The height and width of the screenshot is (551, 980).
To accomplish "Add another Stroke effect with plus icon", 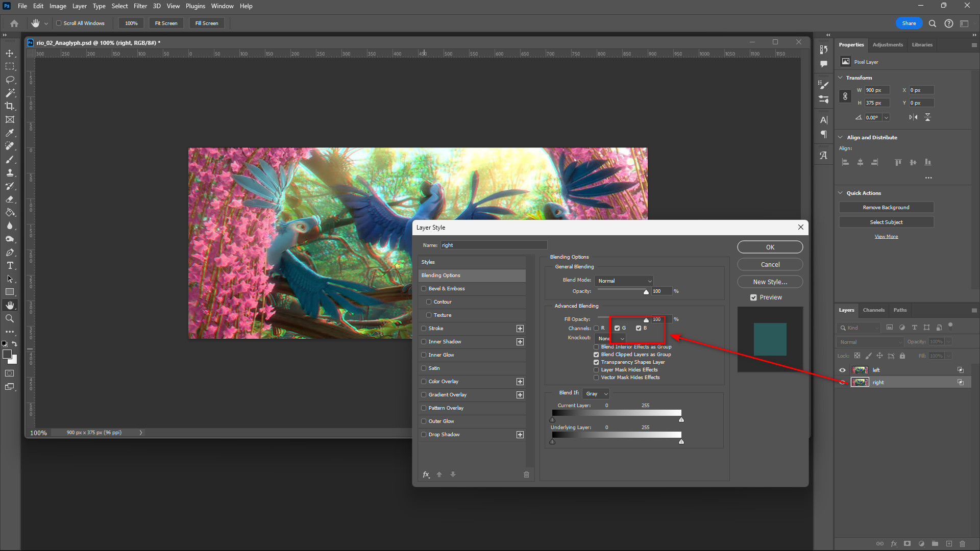I will [520, 329].
